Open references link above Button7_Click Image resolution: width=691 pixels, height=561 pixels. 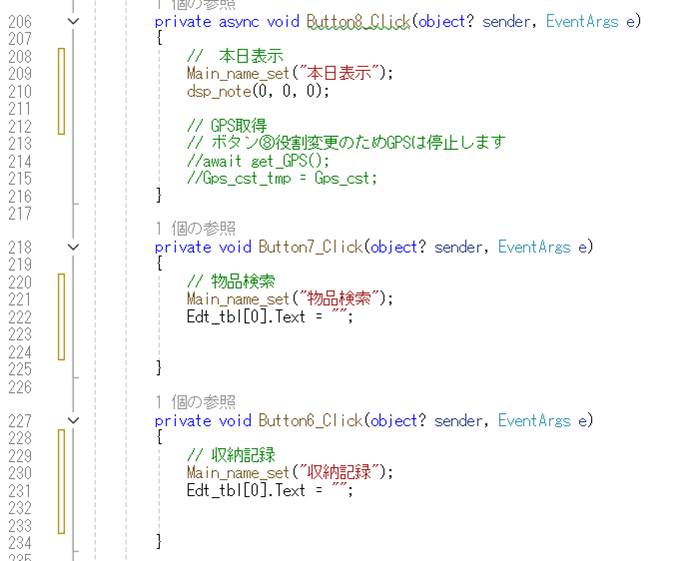(195, 229)
